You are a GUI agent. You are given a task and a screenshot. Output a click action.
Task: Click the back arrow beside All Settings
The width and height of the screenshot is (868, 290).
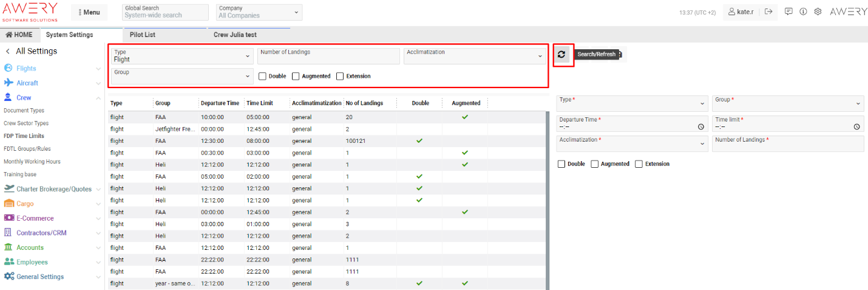point(8,52)
